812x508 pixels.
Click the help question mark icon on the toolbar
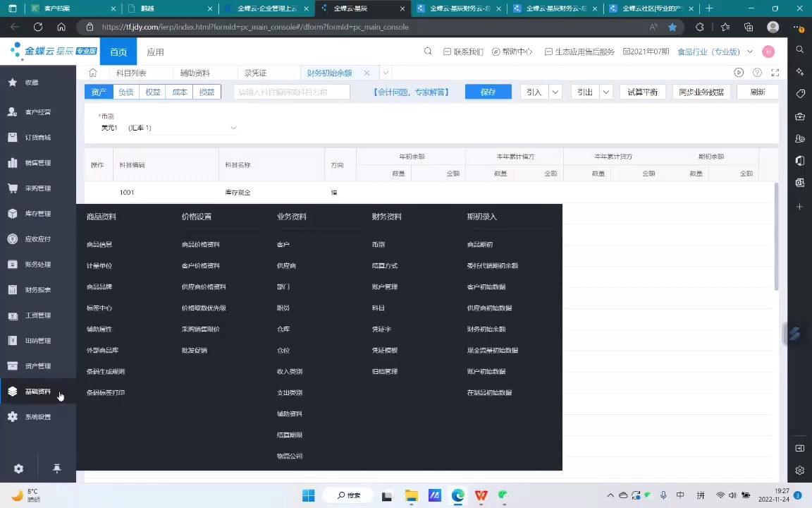[757, 72]
